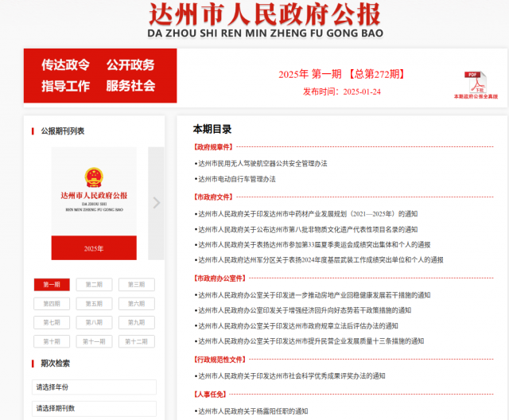Open the 2025 gazette cover thumbnail

(x=94, y=204)
